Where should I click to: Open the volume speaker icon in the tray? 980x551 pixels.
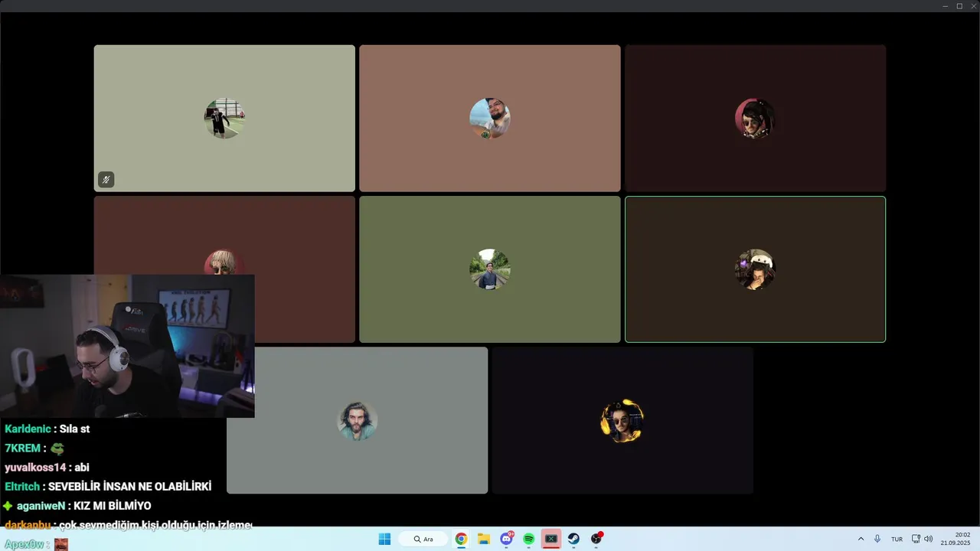pyautogui.click(x=929, y=539)
